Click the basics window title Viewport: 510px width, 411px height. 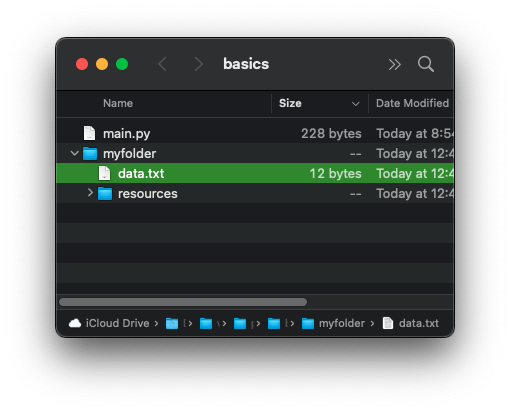coord(246,64)
